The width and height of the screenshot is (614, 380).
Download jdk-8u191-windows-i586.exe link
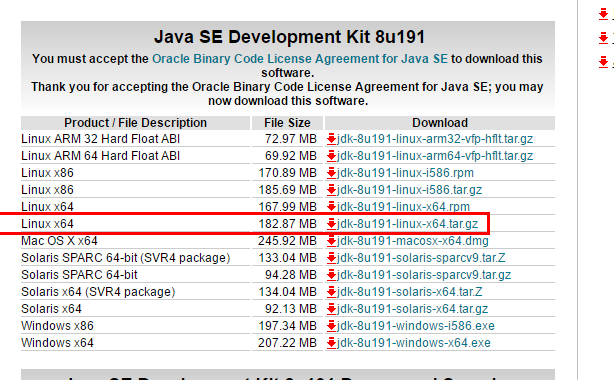pyautogui.click(x=415, y=326)
